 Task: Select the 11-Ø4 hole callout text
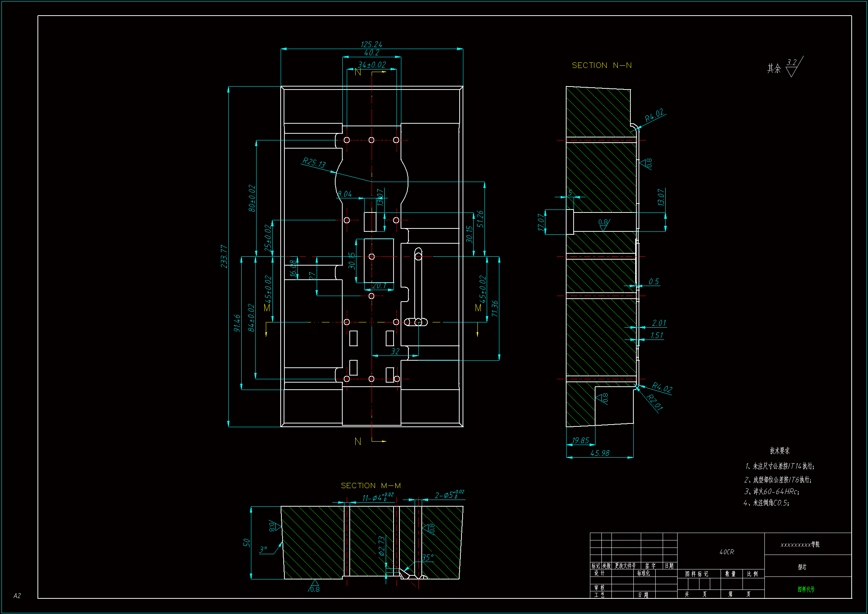point(377,497)
